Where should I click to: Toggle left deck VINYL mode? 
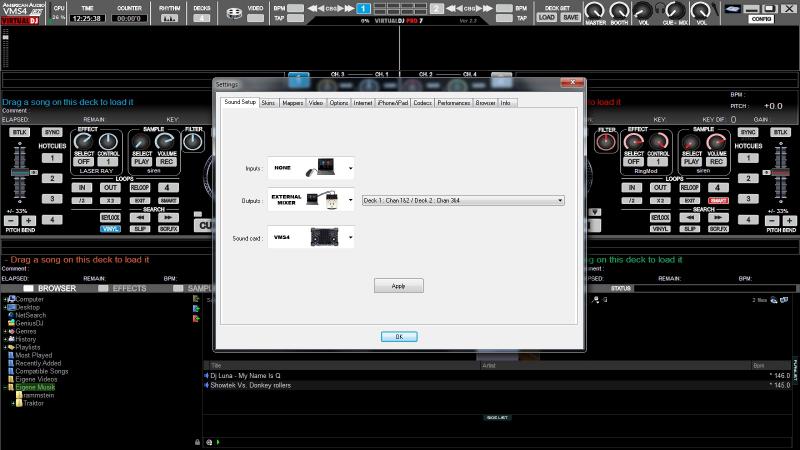pyautogui.click(x=110, y=229)
